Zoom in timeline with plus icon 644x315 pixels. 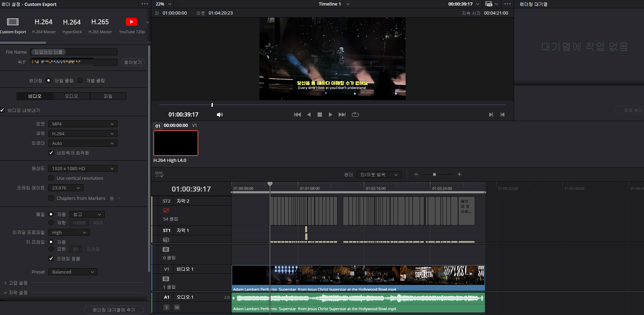tap(460, 175)
